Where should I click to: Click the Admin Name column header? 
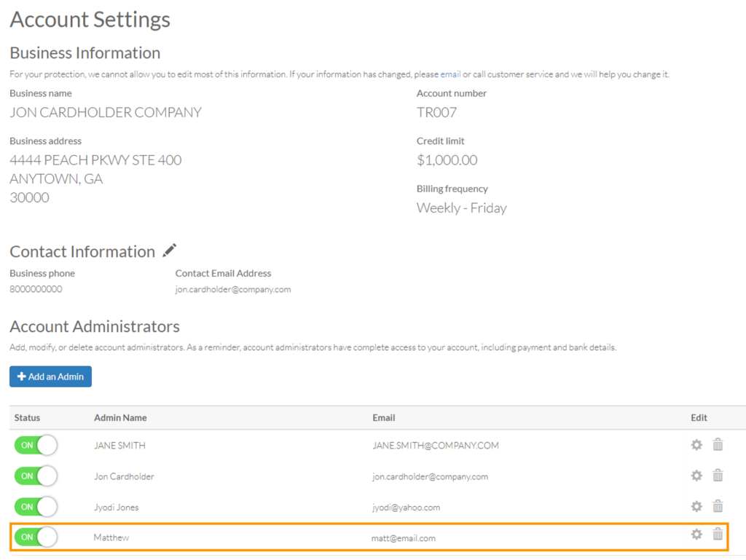(120, 418)
